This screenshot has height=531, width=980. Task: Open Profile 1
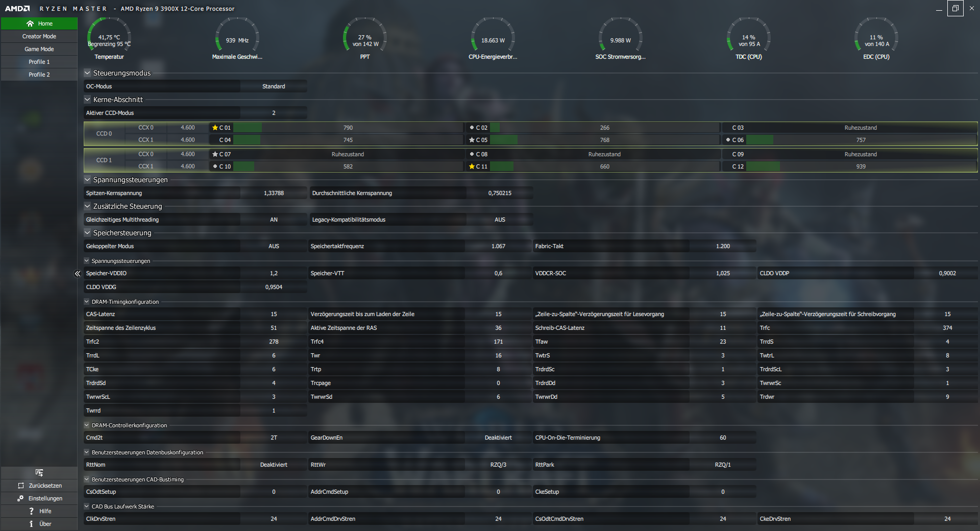click(39, 62)
